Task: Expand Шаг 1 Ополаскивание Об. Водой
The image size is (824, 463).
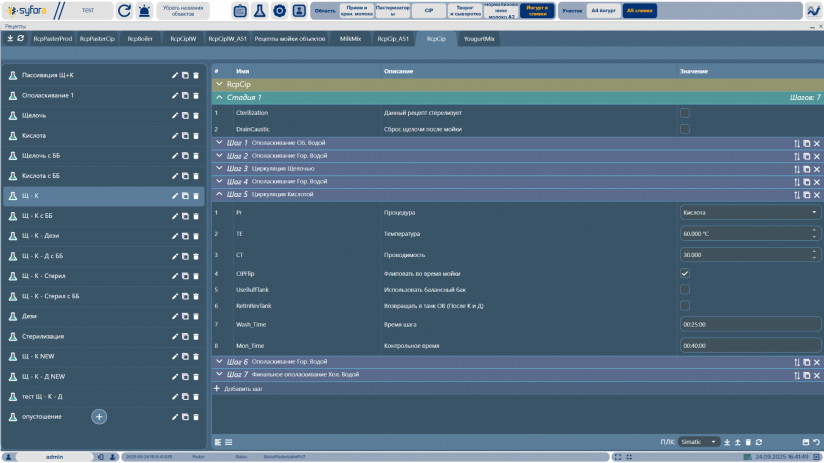Action: (220, 143)
